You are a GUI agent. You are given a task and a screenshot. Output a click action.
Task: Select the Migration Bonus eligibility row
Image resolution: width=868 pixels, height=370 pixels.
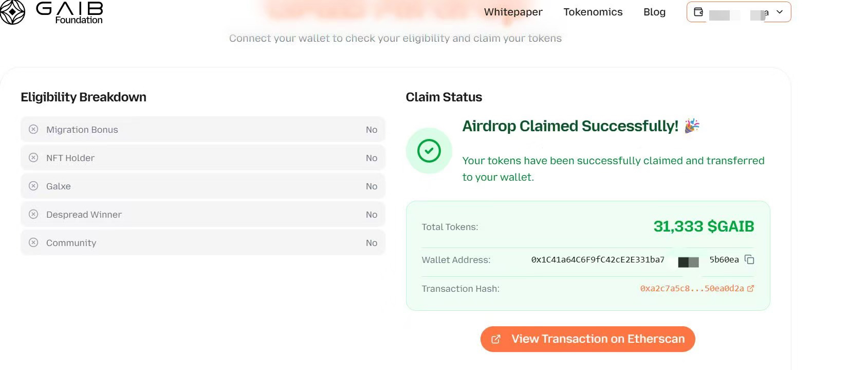tap(203, 130)
